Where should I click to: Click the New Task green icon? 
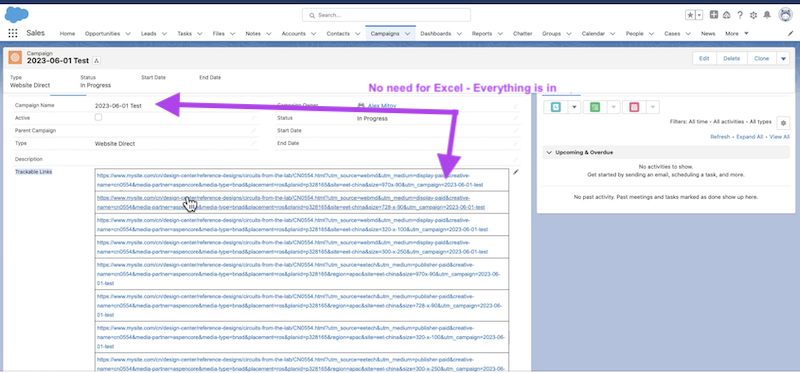click(x=595, y=107)
